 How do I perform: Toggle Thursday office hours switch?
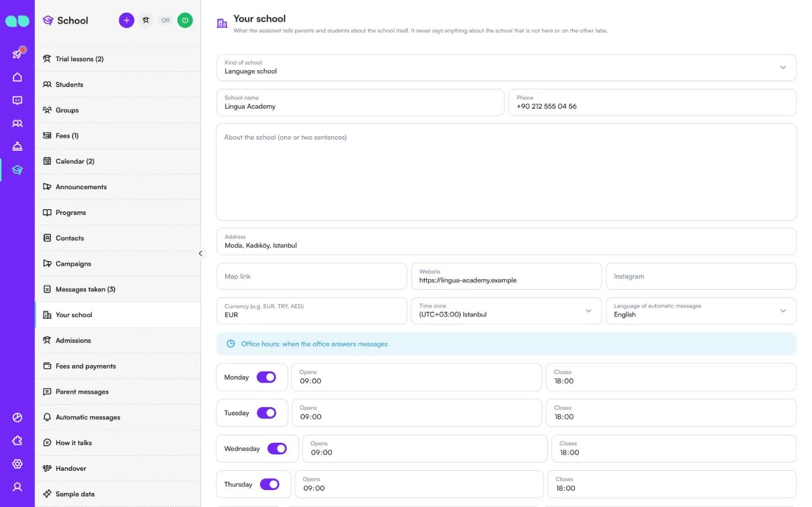(269, 484)
